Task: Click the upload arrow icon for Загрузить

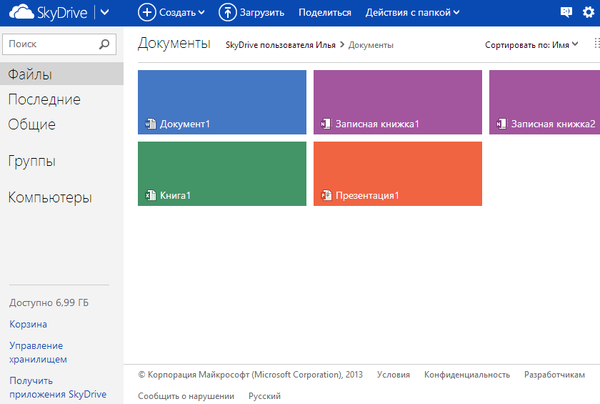Action: point(228,12)
